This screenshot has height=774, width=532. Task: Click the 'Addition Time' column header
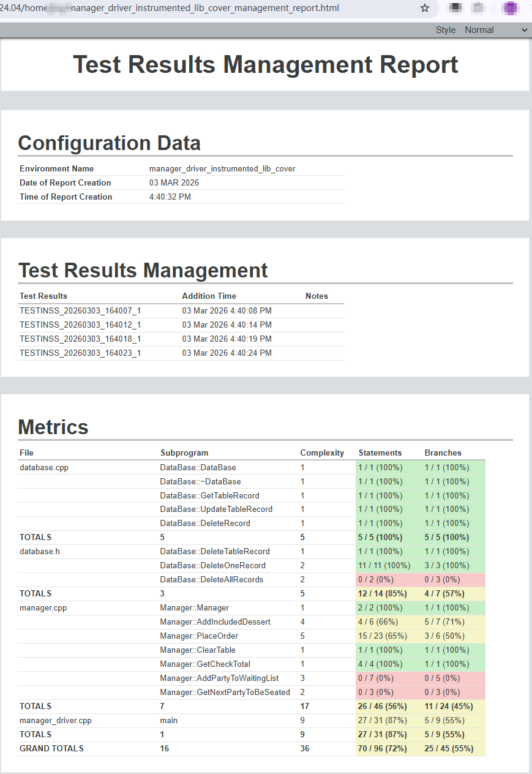pyautogui.click(x=209, y=296)
